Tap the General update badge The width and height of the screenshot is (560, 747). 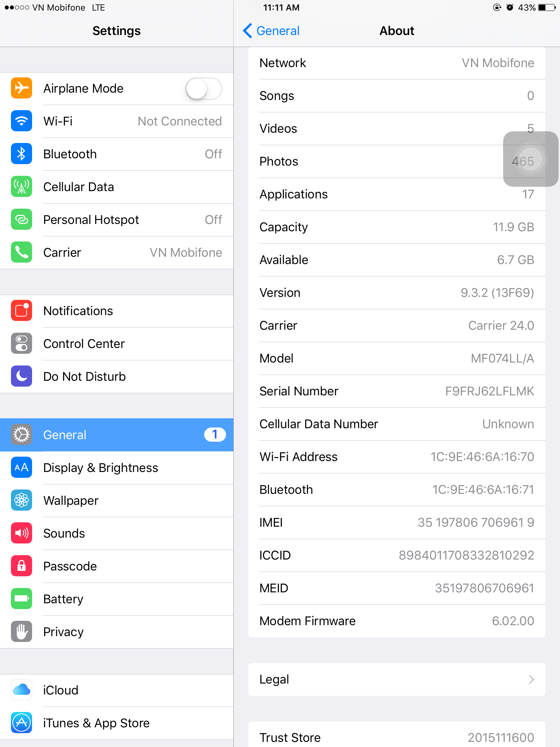(x=215, y=434)
